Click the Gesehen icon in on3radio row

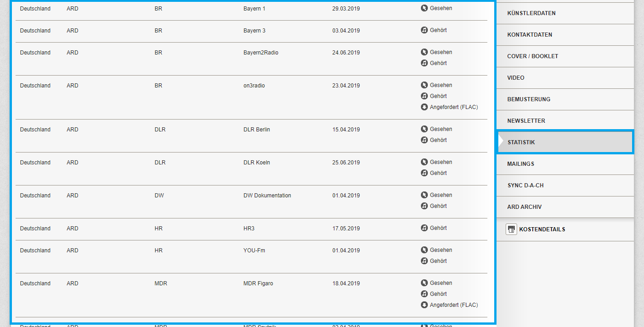pyautogui.click(x=424, y=85)
